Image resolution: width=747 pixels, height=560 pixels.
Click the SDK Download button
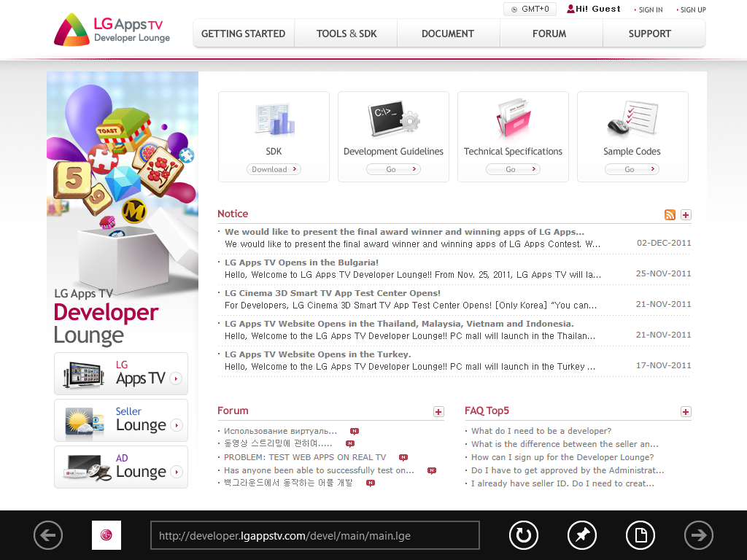point(274,169)
